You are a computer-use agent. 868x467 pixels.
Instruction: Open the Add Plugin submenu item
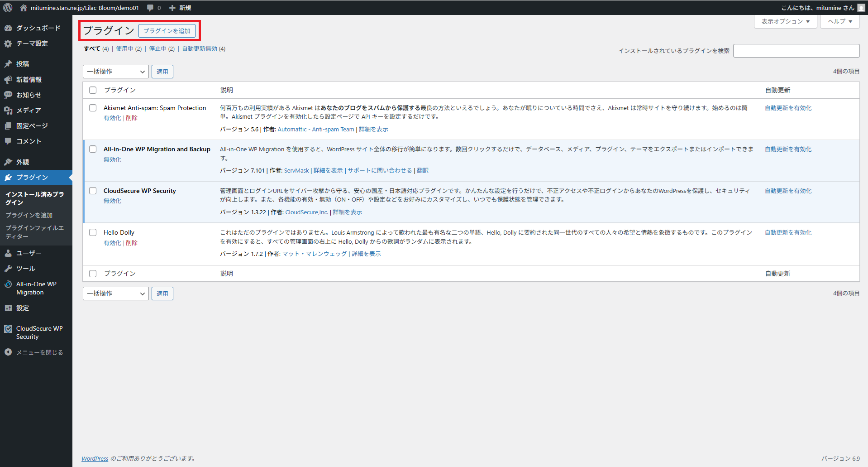pyautogui.click(x=29, y=215)
